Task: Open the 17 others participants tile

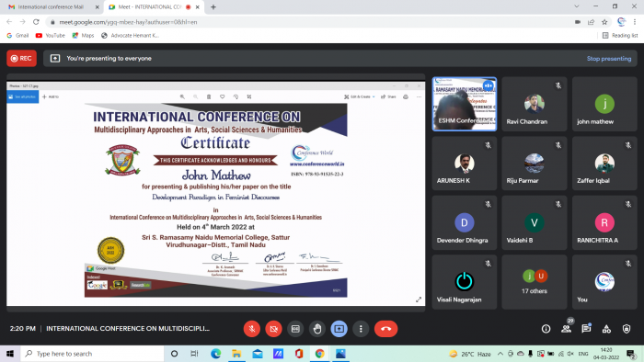Action: pyautogui.click(x=534, y=282)
